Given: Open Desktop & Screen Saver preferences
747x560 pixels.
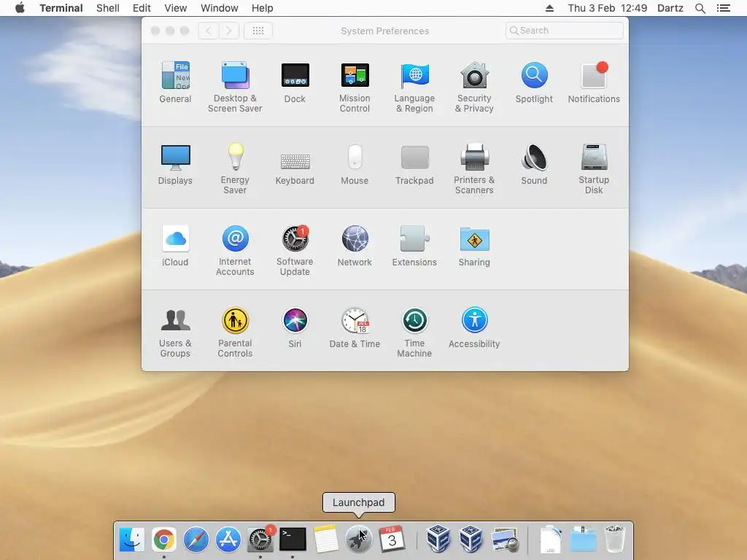Looking at the screenshot, I should 235,87.
